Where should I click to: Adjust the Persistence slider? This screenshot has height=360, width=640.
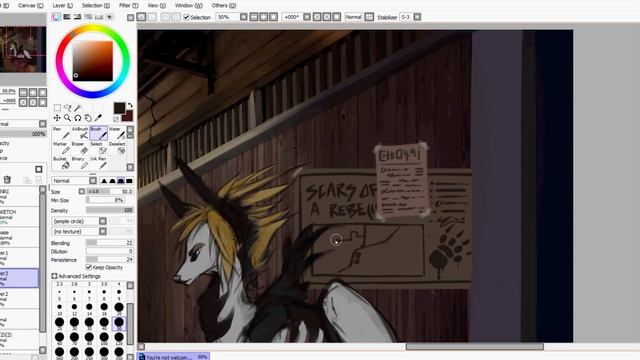coord(109,260)
